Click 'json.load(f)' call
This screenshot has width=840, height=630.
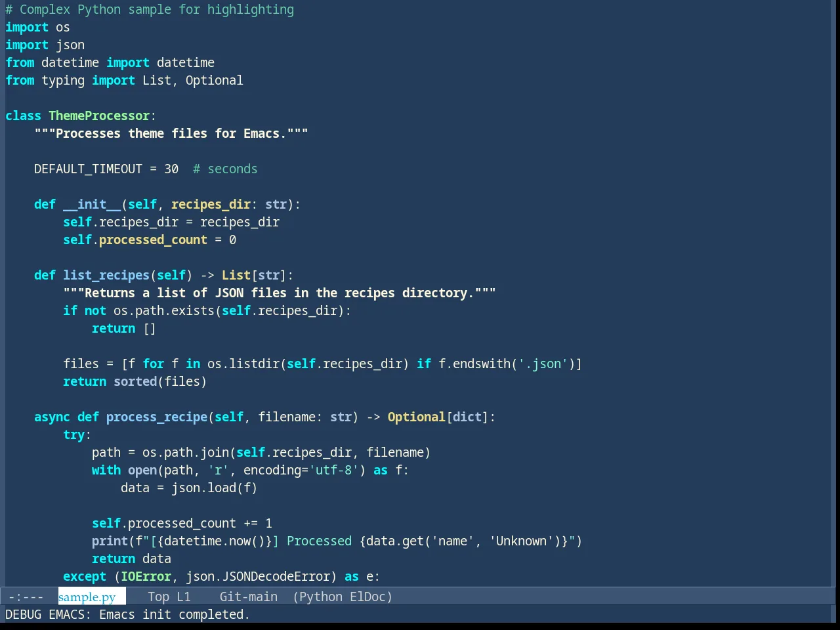[215, 488]
